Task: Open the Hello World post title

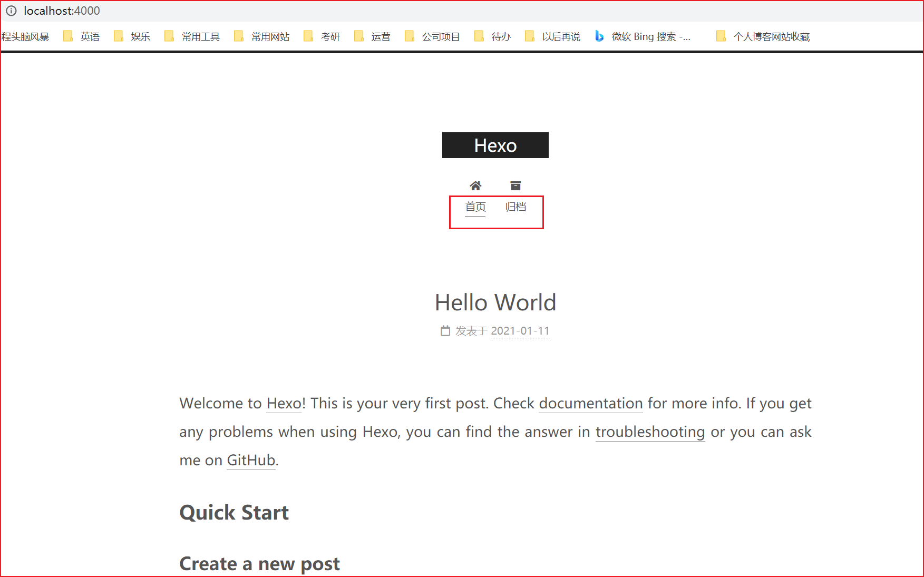Action: (495, 302)
